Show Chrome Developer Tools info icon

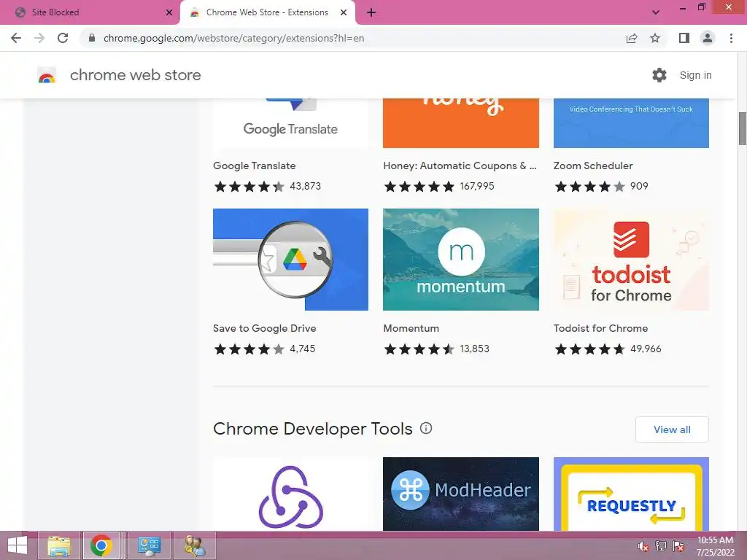(426, 428)
